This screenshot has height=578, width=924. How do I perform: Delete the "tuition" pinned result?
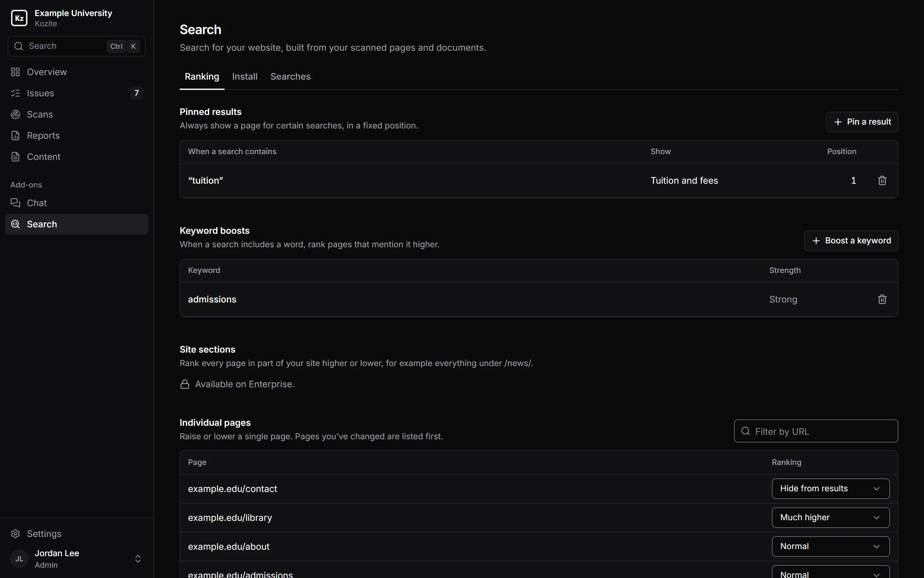(x=882, y=180)
